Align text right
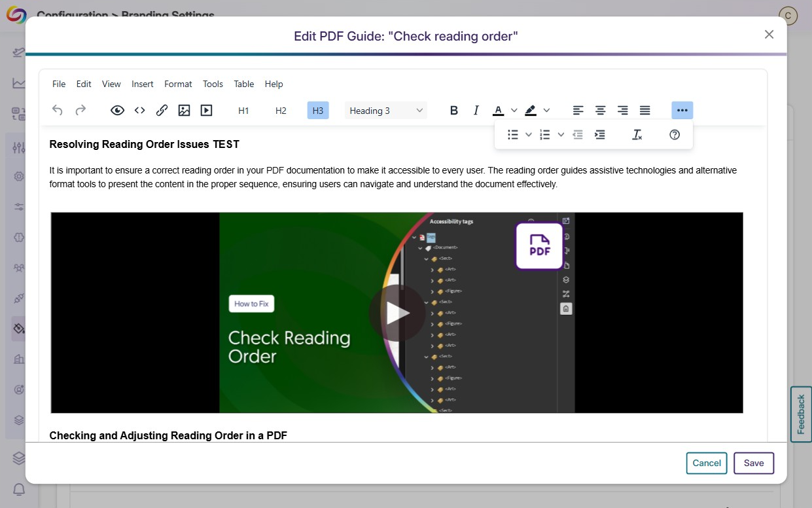 [x=623, y=111]
